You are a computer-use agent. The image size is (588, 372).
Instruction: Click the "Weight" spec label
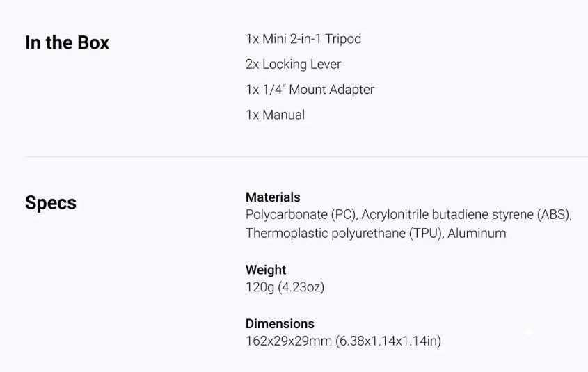(266, 270)
